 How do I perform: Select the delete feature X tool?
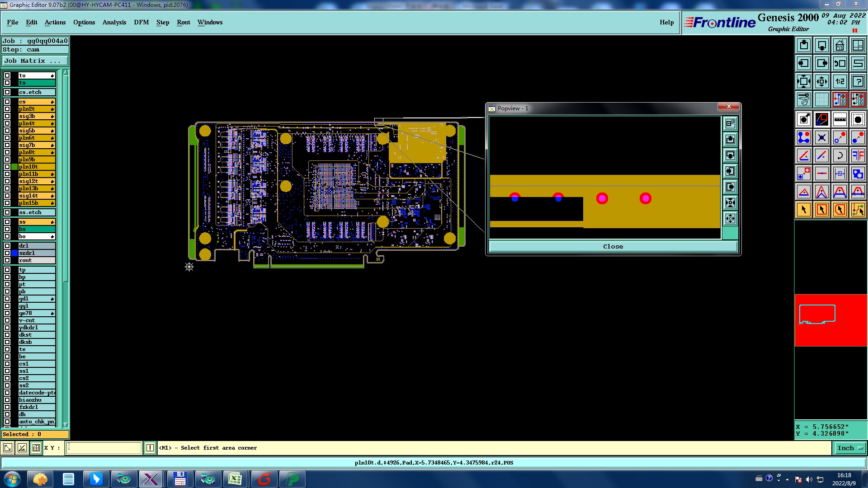(x=821, y=137)
